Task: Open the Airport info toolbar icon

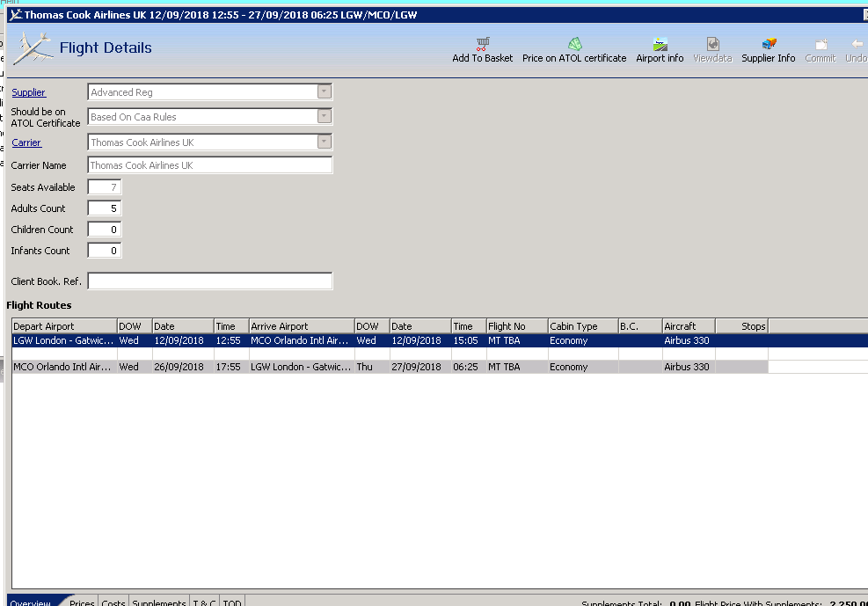Action: coord(660,44)
